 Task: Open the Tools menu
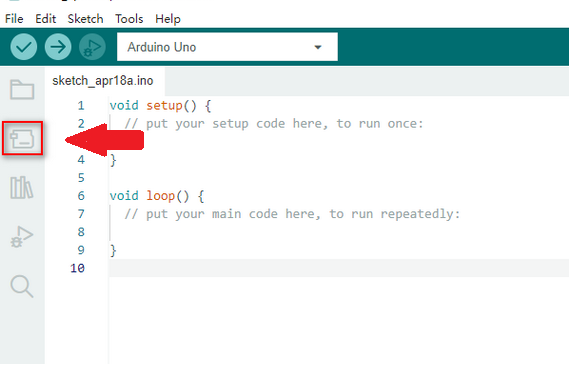(x=129, y=19)
